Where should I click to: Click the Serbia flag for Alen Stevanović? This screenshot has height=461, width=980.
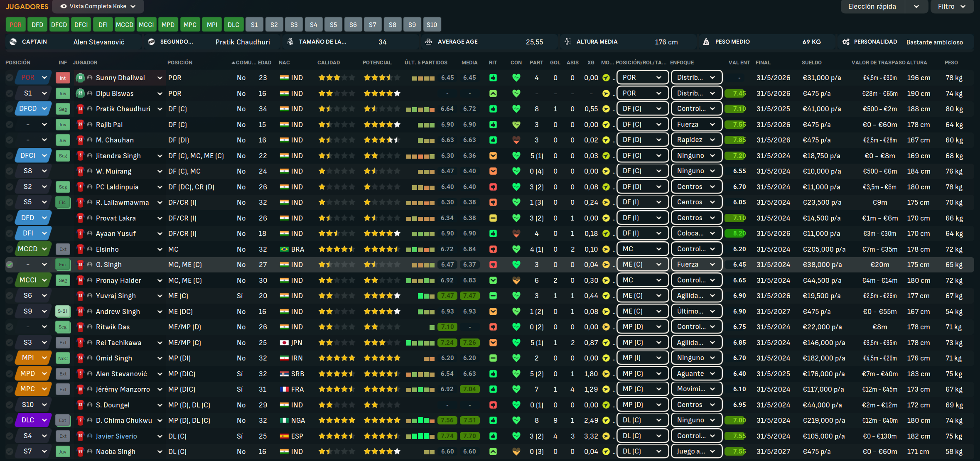click(284, 374)
